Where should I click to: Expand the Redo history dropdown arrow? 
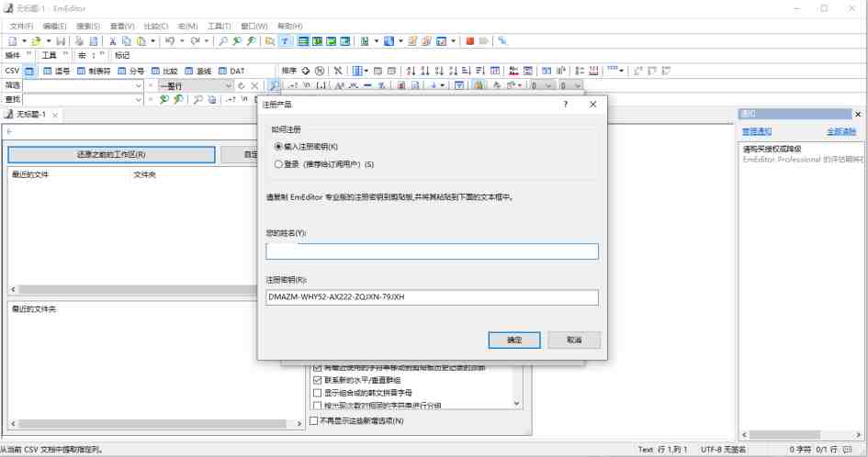207,41
